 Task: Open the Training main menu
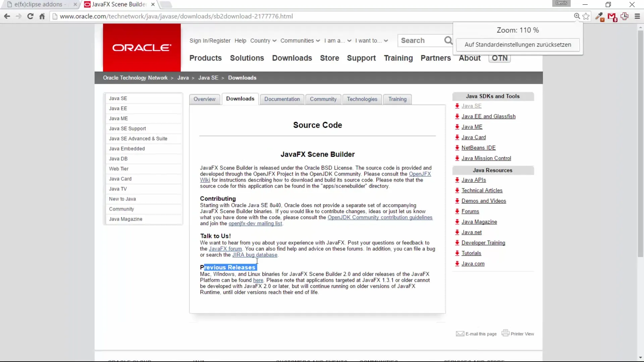pyautogui.click(x=398, y=58)
